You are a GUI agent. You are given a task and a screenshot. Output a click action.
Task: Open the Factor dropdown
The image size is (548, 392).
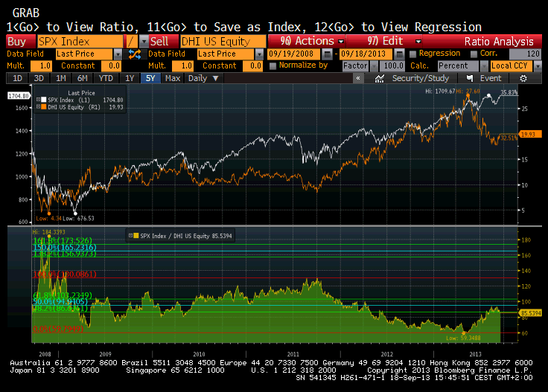pyautogui.click(x=374, y=66)
